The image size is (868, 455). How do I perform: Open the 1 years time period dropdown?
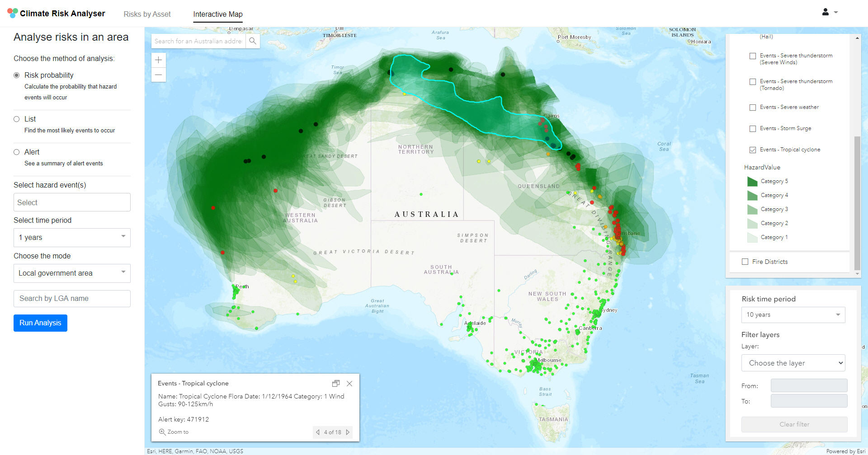(72, 238)
